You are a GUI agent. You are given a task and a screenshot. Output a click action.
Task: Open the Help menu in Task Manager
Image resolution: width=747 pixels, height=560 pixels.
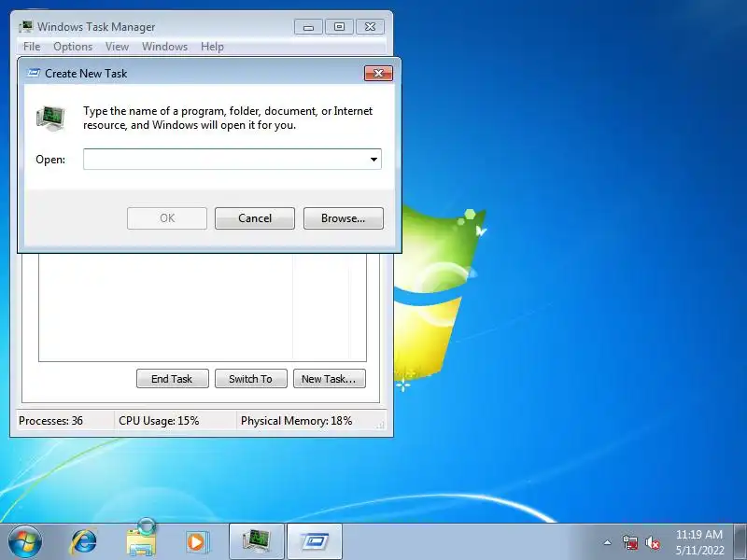coord(212,47)
